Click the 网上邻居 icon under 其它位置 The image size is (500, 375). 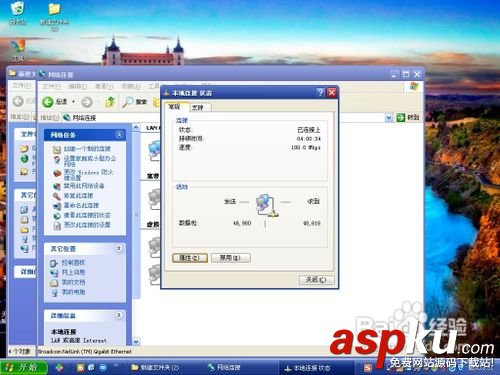[x=54, y=273]
